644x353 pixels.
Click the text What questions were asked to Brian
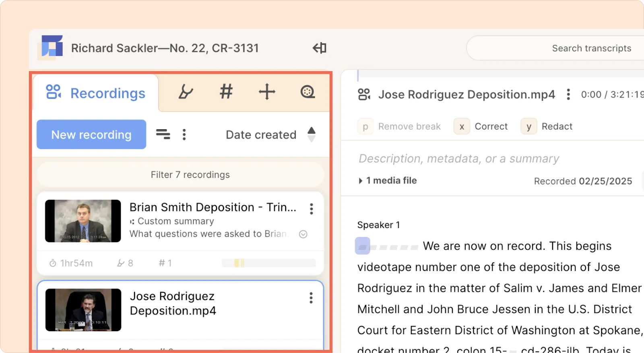click(x=209, y=234)
